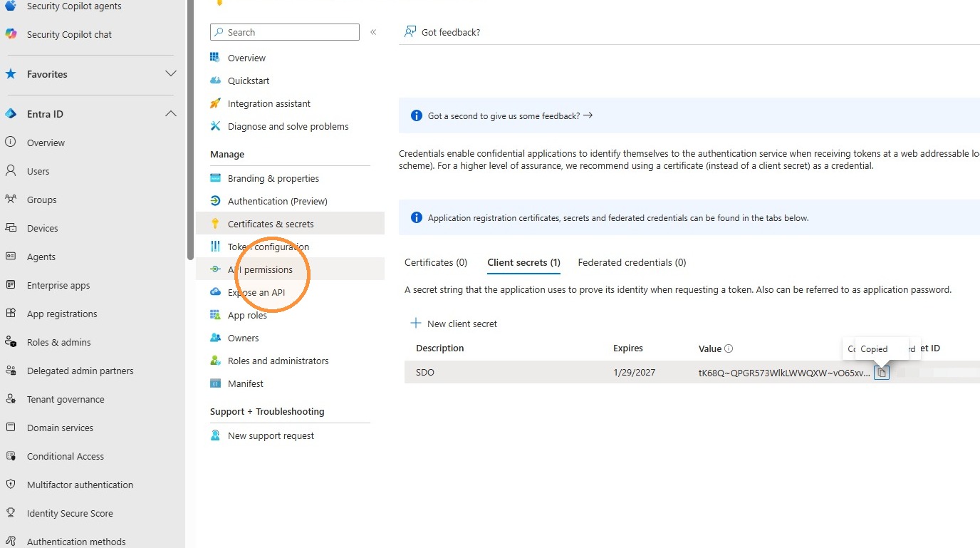Click the Authentication (Preview) icon
Screen dimensions: 980x548
click(x=215, y=201)
